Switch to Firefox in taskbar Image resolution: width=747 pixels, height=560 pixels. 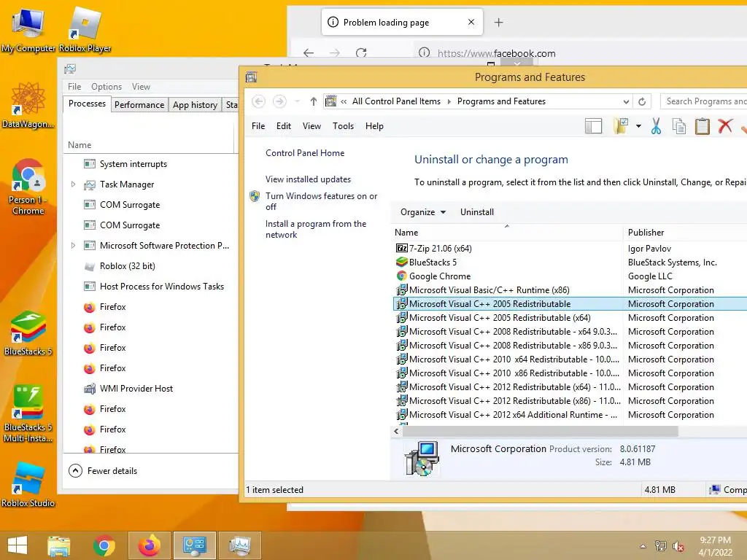[149, 545]
